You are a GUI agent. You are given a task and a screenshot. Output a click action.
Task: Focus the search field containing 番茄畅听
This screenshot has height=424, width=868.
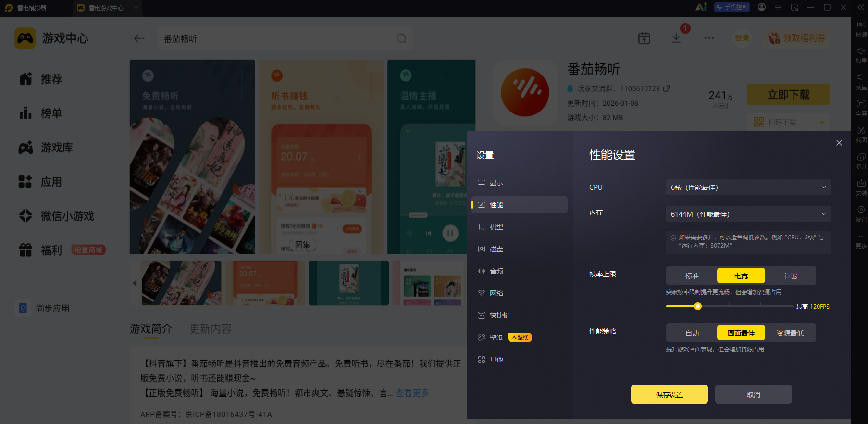[285, 38]
